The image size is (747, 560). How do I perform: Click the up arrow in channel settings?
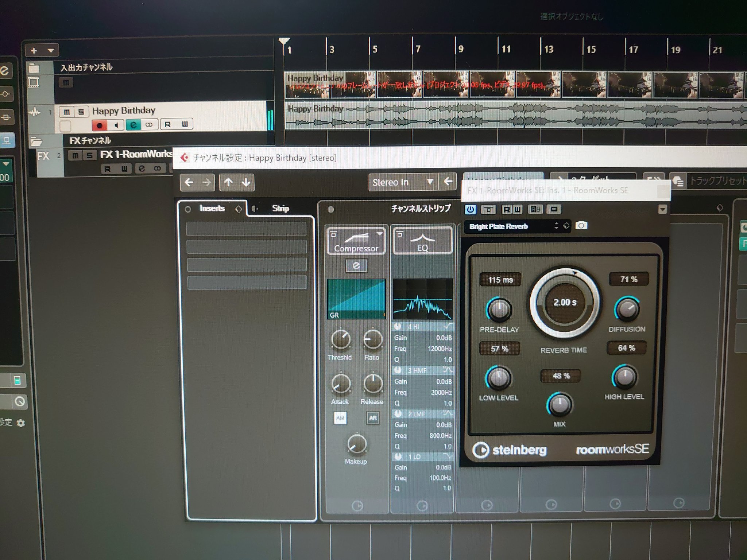pos(228,182)
